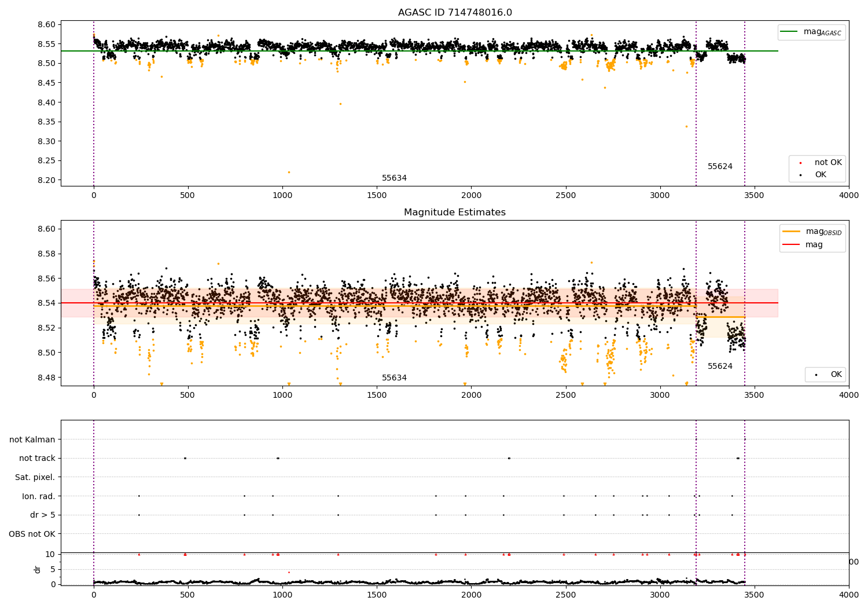Select the mag OBSID legend label

click(824, 232)
